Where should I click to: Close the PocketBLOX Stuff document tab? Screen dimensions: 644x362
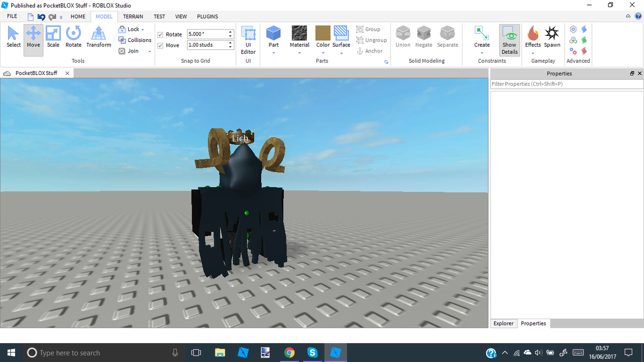(67, 73)
